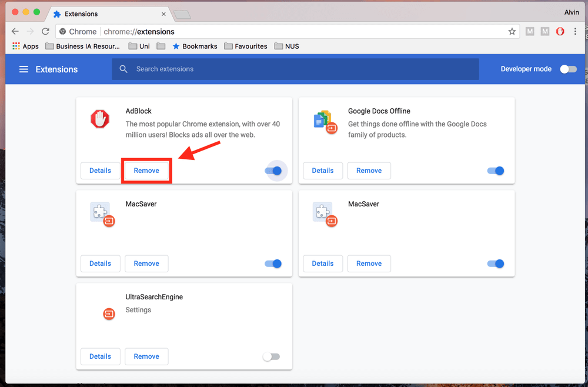Turn on the UltraSearchEngine extension toggle
588x387 pixels.
pos(271,356)
